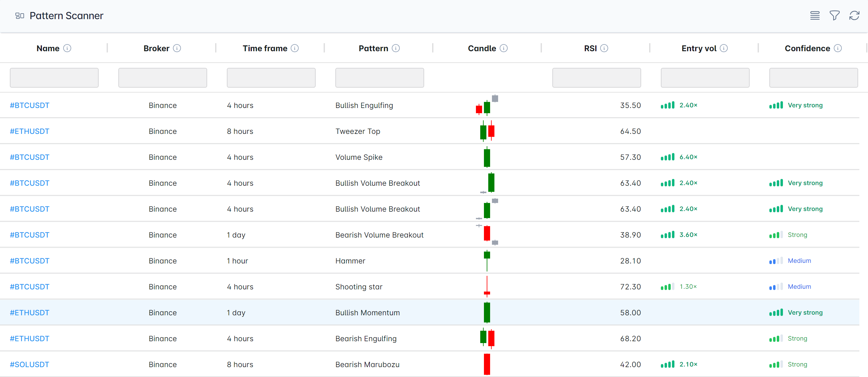Click the Bearish Volume Breakout pattern cell
Screen dimensions: 868x377
click(x=379, y=235)
